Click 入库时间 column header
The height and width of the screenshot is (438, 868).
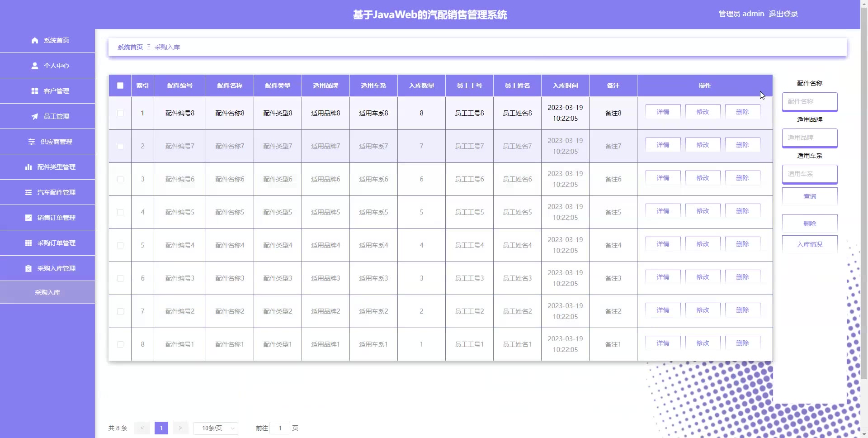coord(565,86)
